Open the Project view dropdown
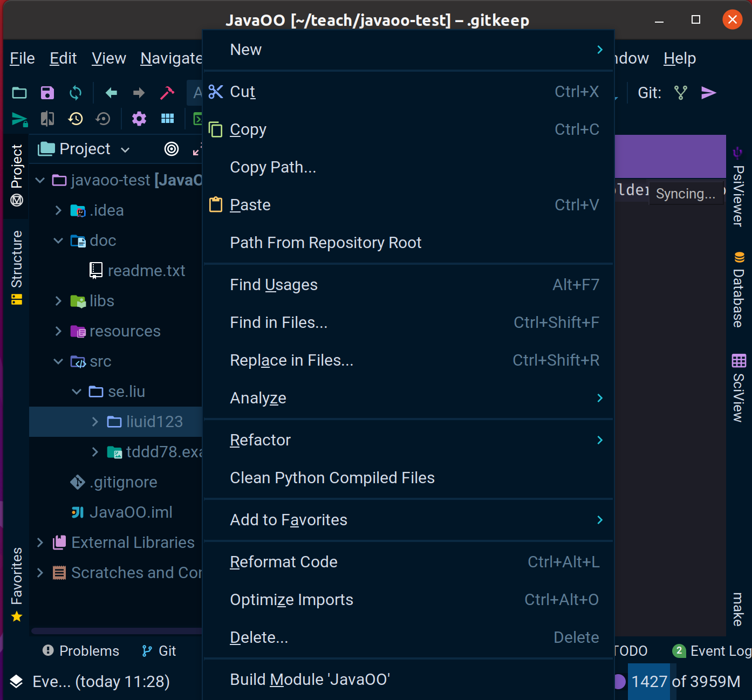 (x=125, y=149)
